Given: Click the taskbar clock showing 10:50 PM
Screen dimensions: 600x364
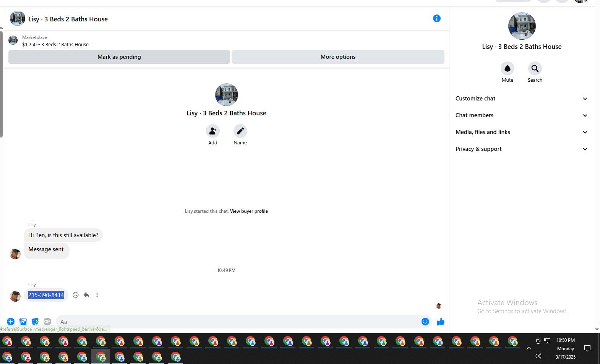Looking at the screenshot, I should (566, 340).
